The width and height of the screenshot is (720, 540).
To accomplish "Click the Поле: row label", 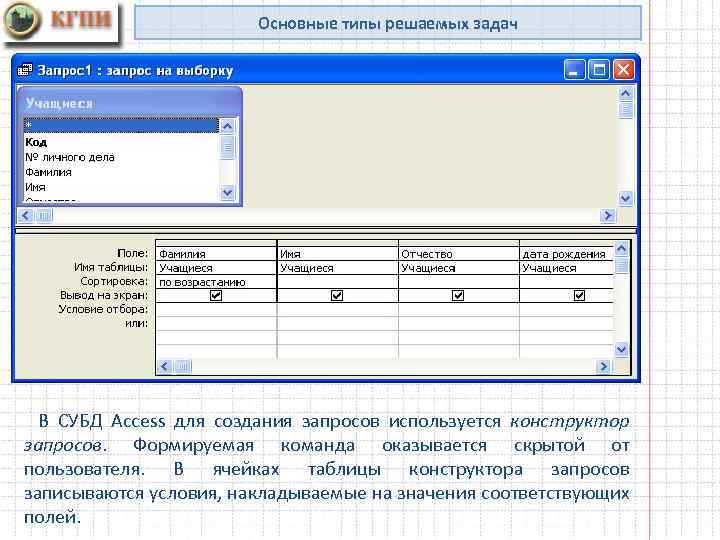I will point(133,253).
